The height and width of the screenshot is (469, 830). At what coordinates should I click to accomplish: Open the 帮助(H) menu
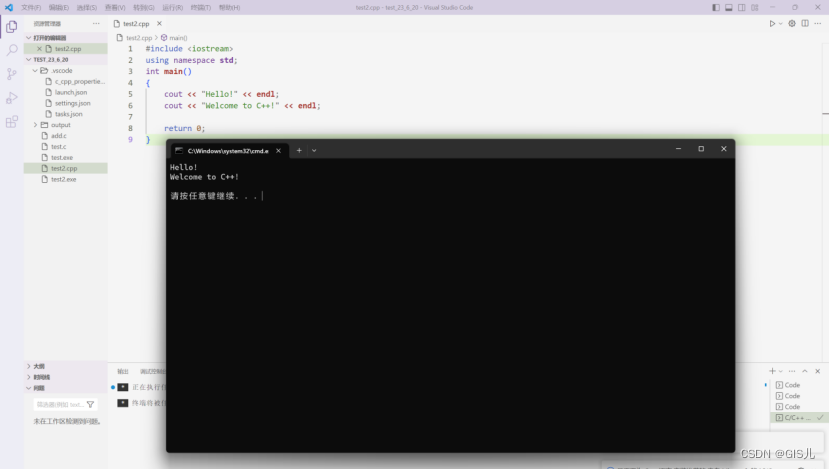pyautogui.click(x=229, y=7)
